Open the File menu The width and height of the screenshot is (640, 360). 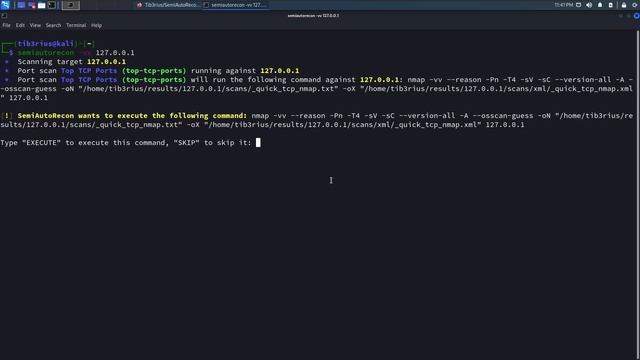(x=7, y=25)
